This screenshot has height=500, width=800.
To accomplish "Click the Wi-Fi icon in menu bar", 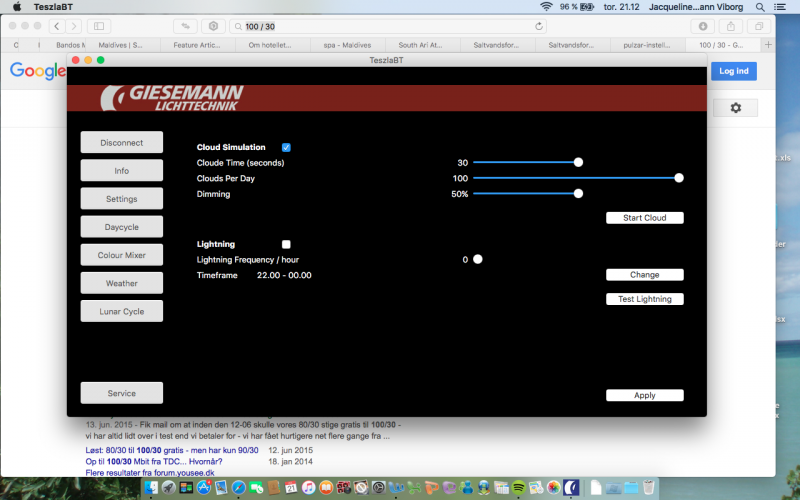I will 546,6.
